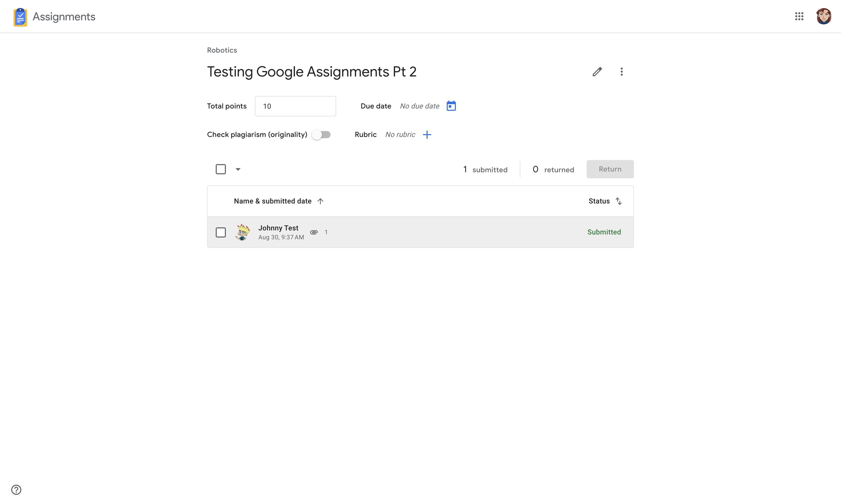Click the 'Name & submitted date' column header
Screen dimensions: 841x504
point(273,201)
